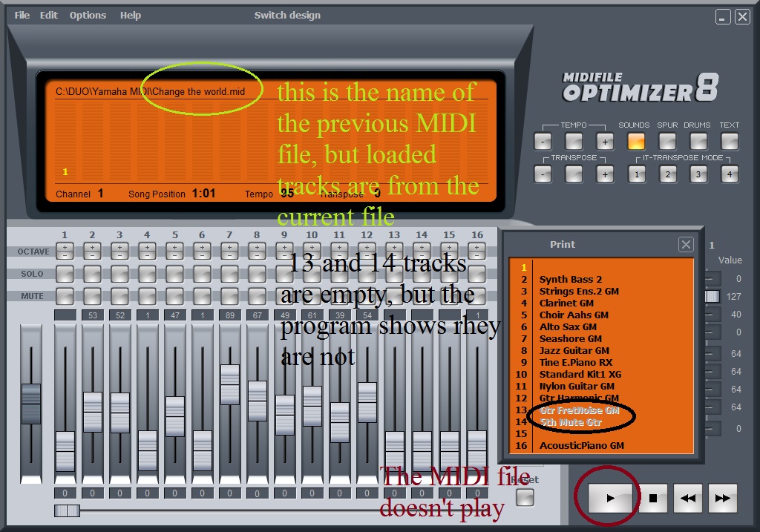Start MIDI playback with play button
Screen dimensions: 760x532
pyautogui.click(x=610, y=498)
